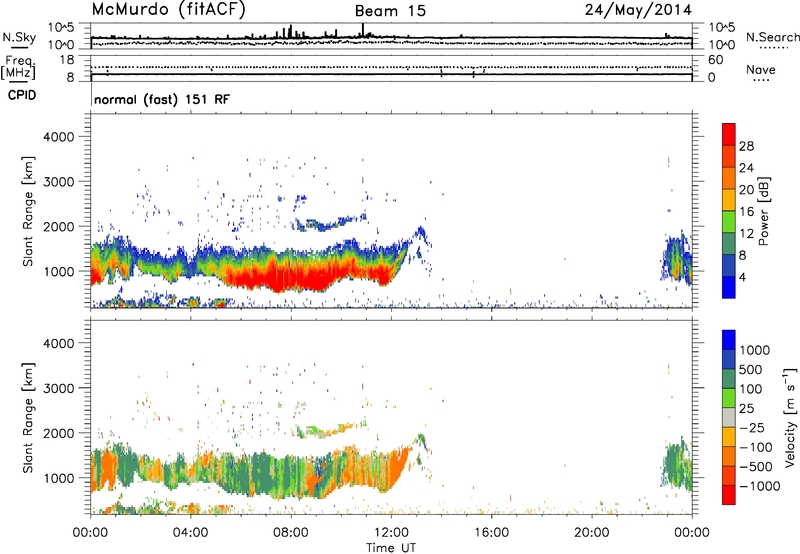Click the "04:00" time tick label

coord(190,533)
